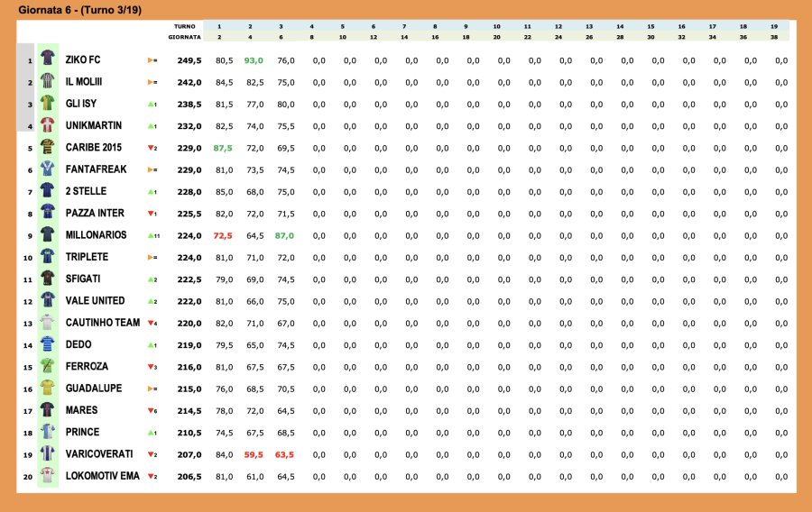Click the rank number 20 cell

click(x=28, y=478)
